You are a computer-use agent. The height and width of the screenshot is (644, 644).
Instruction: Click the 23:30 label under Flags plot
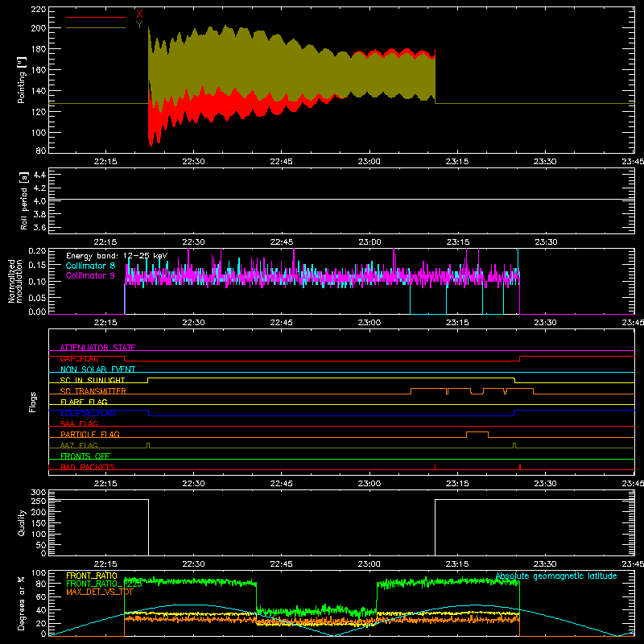click(546, 484)
